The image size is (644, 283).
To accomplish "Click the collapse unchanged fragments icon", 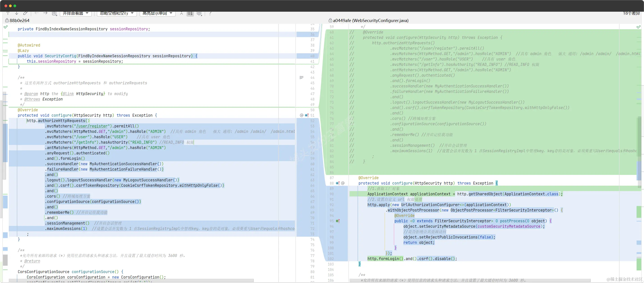I will click(x=181, y=13).
